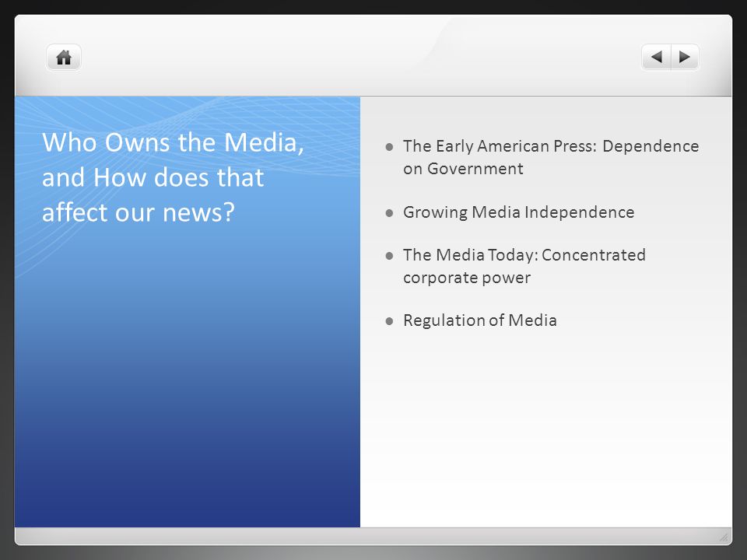747x560 pixels.
Task: Click the words 'corporate power'
Action: coord(466,278)
